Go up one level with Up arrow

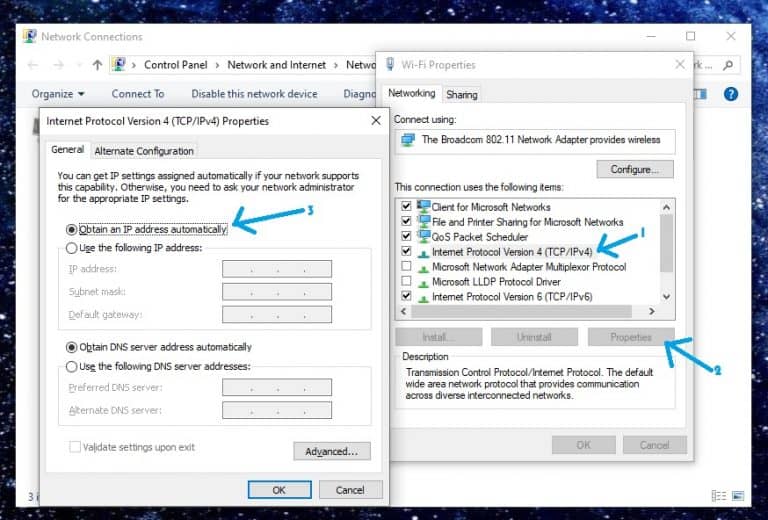click(x=97, y=65)
